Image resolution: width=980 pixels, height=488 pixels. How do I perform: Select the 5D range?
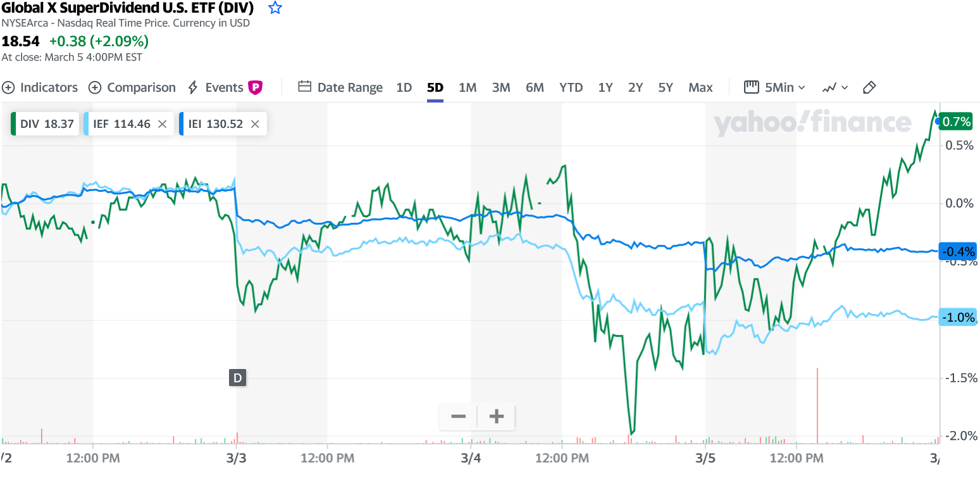[x=435, y=87]
